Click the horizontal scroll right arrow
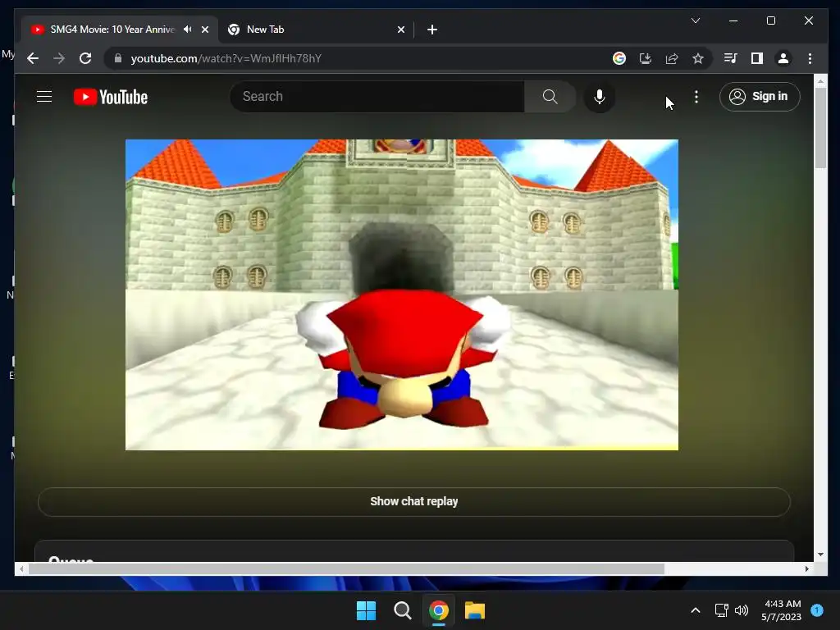 [x=807, y=569]
